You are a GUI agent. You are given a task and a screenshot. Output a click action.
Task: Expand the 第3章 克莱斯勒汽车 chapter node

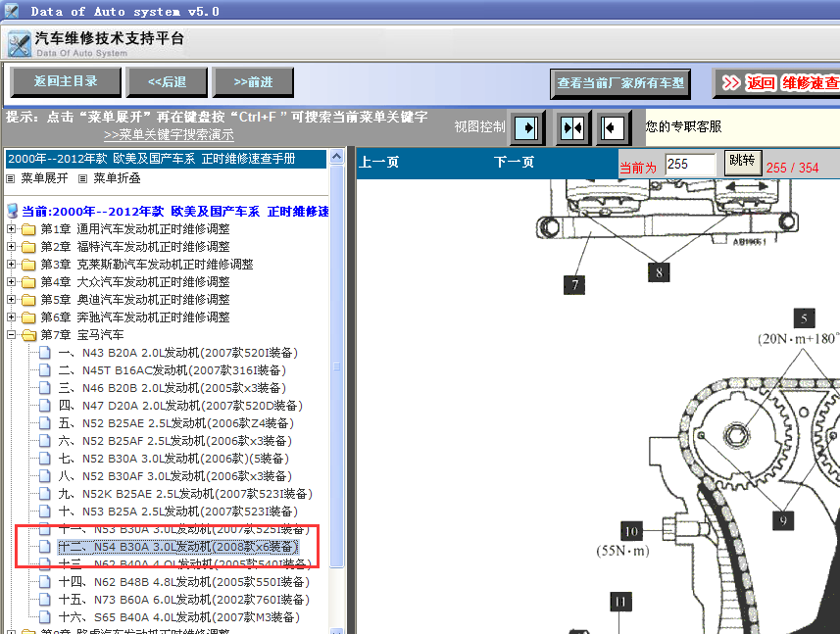pyautogui.click(x=11, y=264)
